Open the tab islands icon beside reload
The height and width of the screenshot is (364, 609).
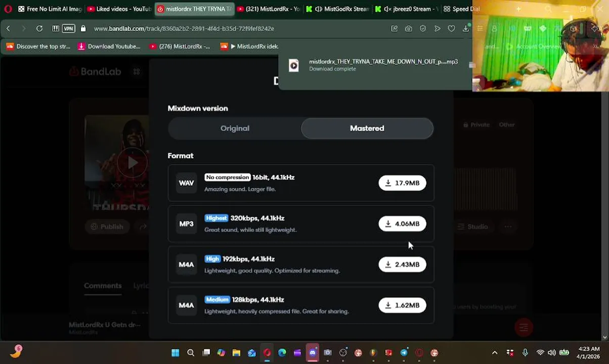[x=56, y=29]
